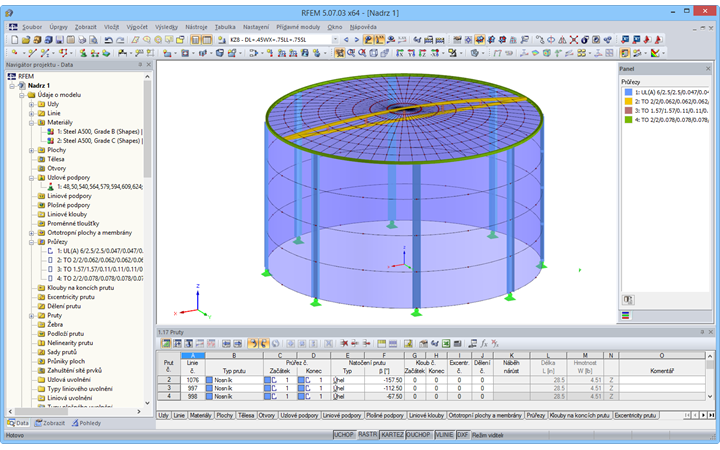Click the color scale icon at toolbar end
This screenshot has height=450, width=720.
point(655,53)
